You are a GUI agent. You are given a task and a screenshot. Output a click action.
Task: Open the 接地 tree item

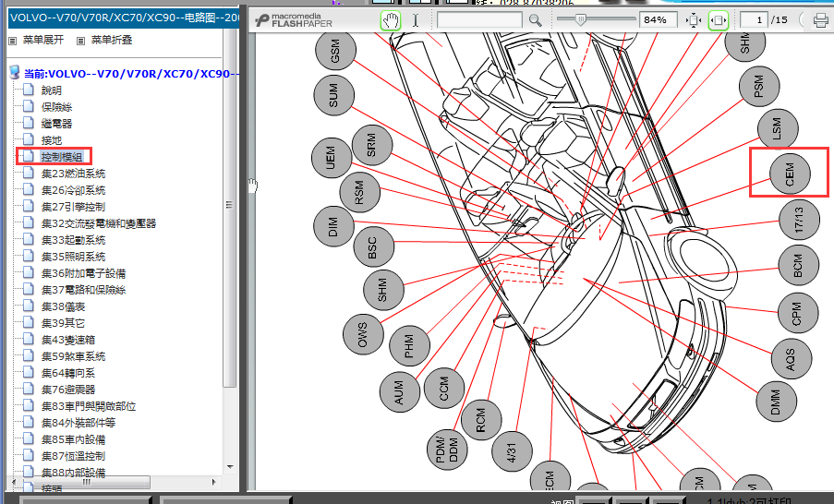click(x=52, y=140)
